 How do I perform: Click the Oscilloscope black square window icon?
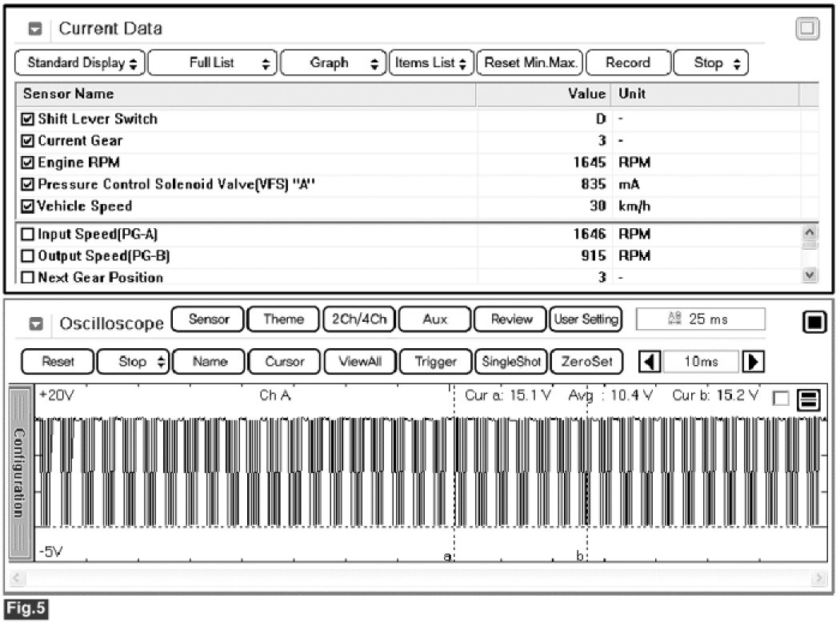pyautogui.click(x=814, y=323)
